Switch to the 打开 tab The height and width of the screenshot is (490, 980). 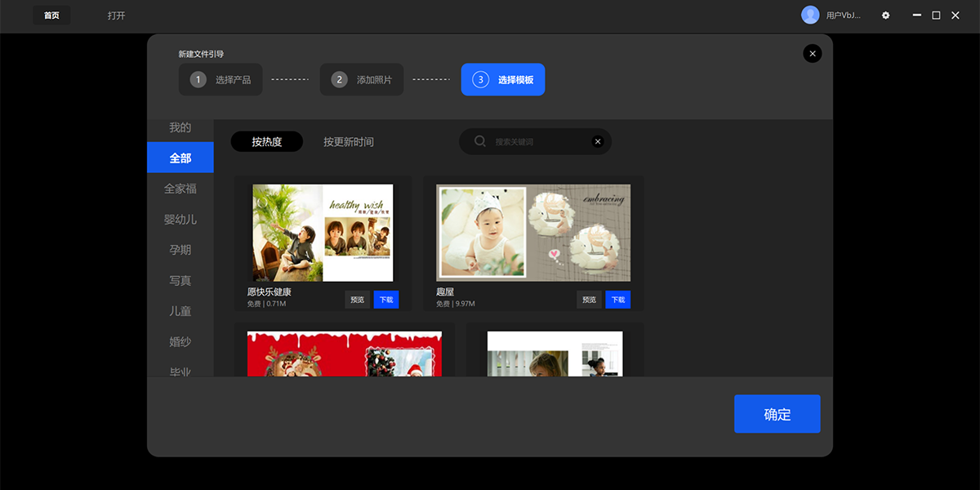click(117, 16)
